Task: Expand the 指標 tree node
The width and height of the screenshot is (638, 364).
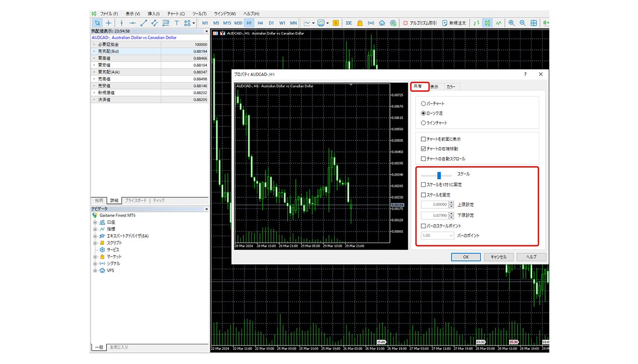Action: 95,229
